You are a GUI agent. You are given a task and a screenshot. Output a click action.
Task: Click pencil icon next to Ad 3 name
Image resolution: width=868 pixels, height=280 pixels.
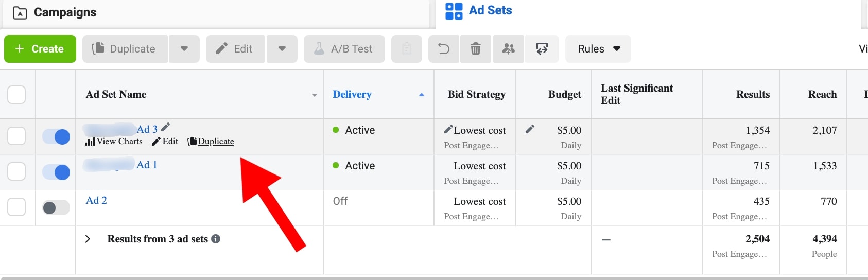pyautogui.click(x=165, y=128)
